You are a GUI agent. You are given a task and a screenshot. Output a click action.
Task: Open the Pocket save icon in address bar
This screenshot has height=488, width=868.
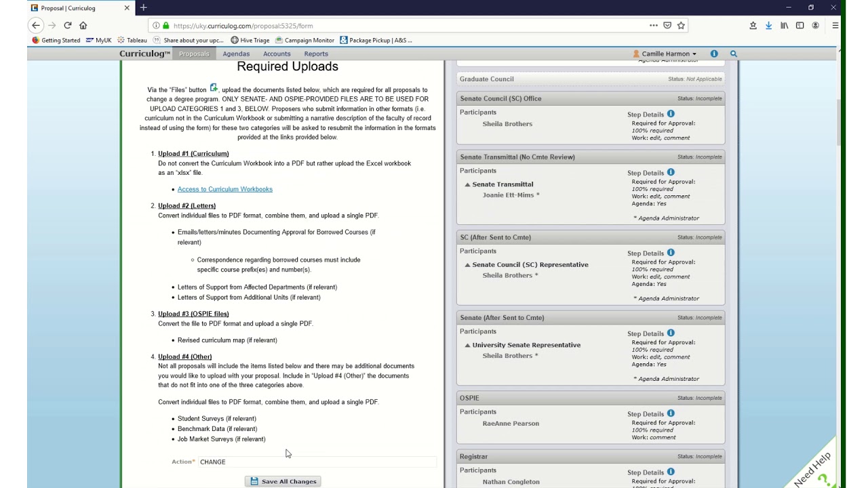point(667,25)
